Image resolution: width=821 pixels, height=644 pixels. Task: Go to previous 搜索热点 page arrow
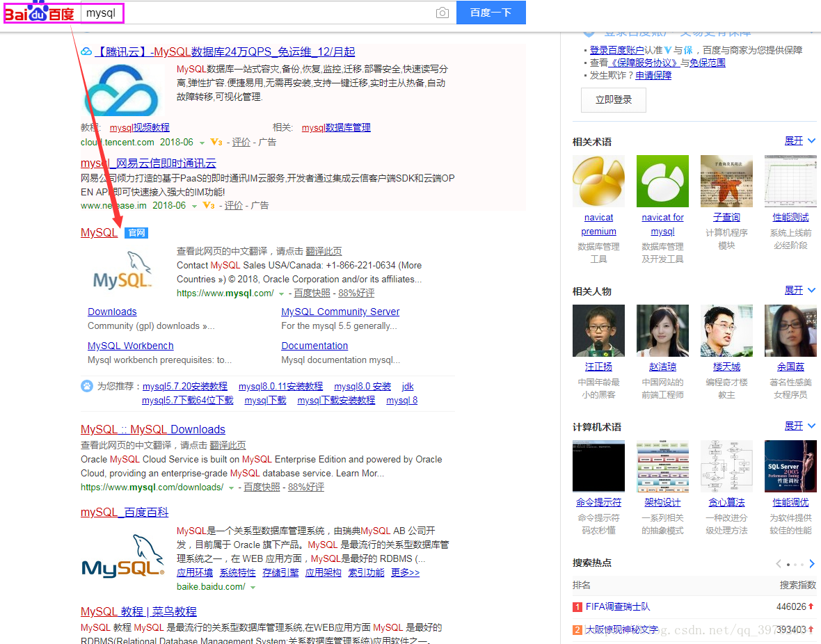click(x=779, y=564)
